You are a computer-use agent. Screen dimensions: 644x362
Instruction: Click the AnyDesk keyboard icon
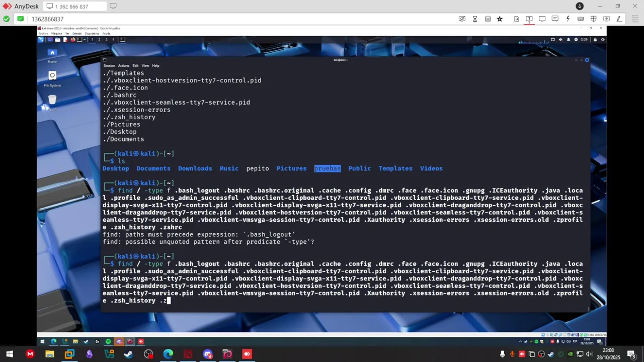[581, 19]
